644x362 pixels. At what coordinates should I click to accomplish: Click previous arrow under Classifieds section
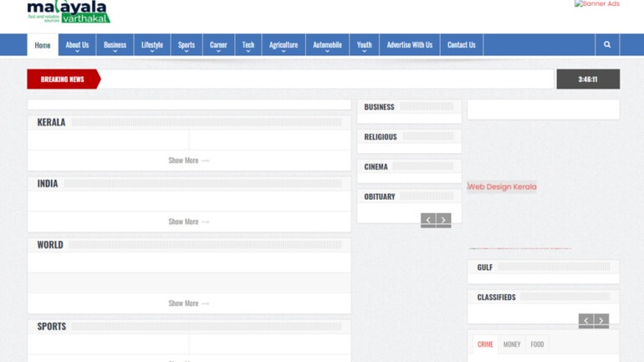tap(586, 320)
